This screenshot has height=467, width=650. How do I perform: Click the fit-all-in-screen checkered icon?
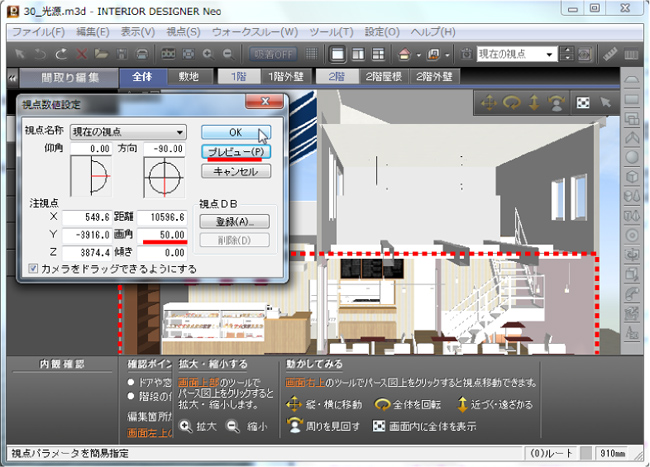point(583,102)
